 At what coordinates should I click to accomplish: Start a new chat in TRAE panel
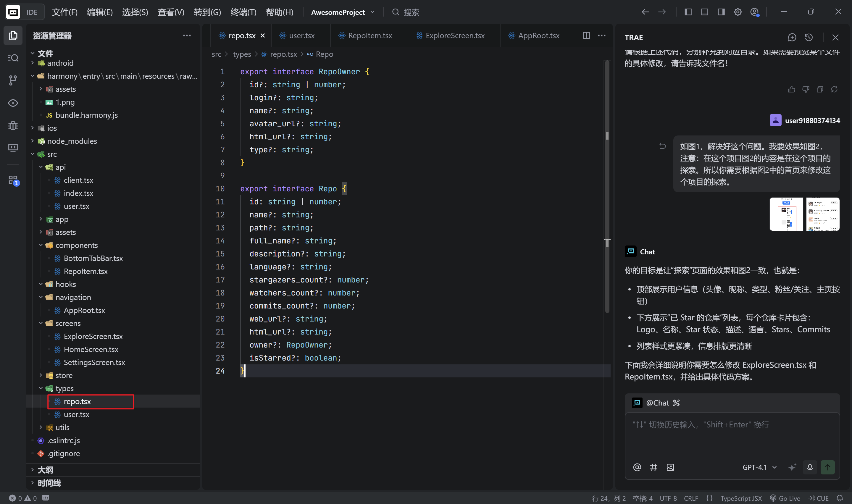(x=792, y=37)
